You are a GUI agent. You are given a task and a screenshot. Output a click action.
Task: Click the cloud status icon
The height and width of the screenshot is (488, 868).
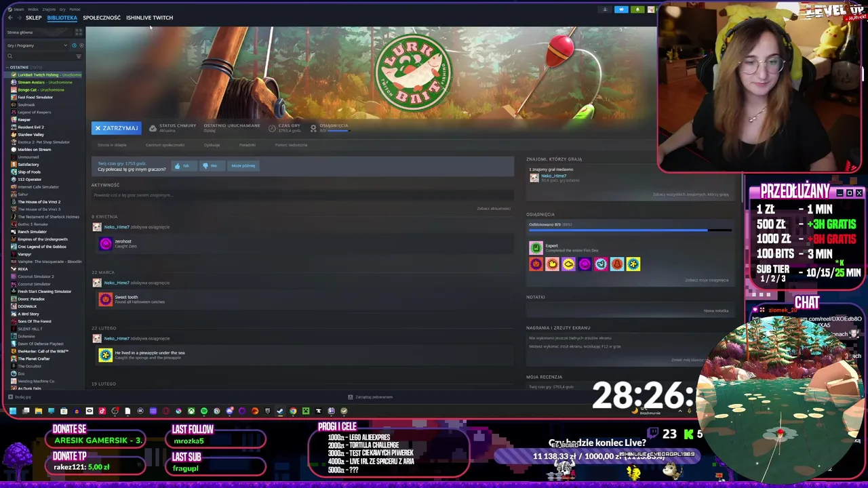[153, 128]
